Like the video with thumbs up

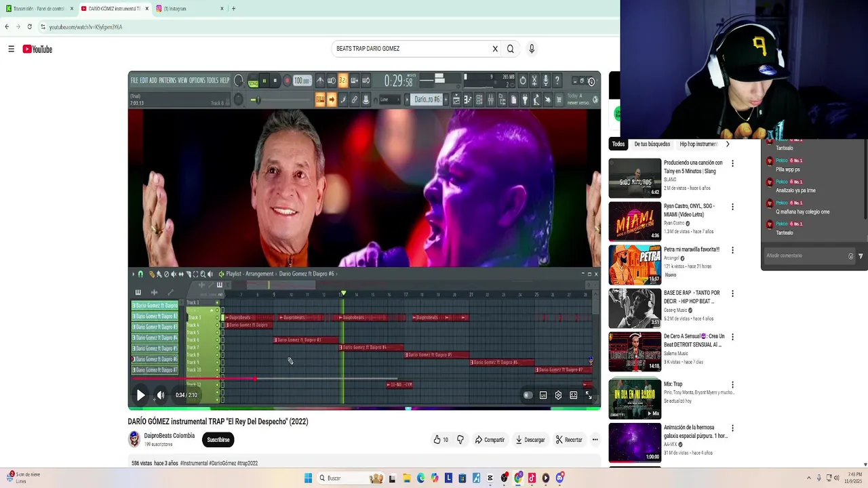coord(441,440)
